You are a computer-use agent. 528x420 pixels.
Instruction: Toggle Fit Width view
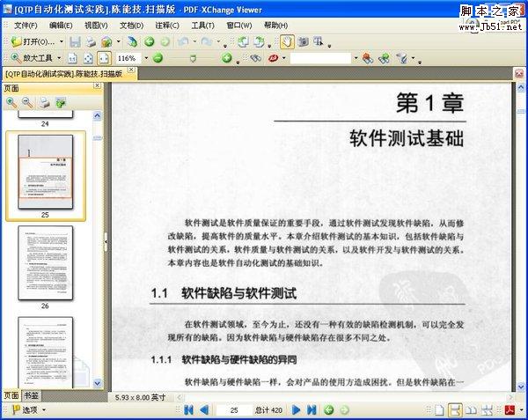pyautogui.click(x=104, y=58)
